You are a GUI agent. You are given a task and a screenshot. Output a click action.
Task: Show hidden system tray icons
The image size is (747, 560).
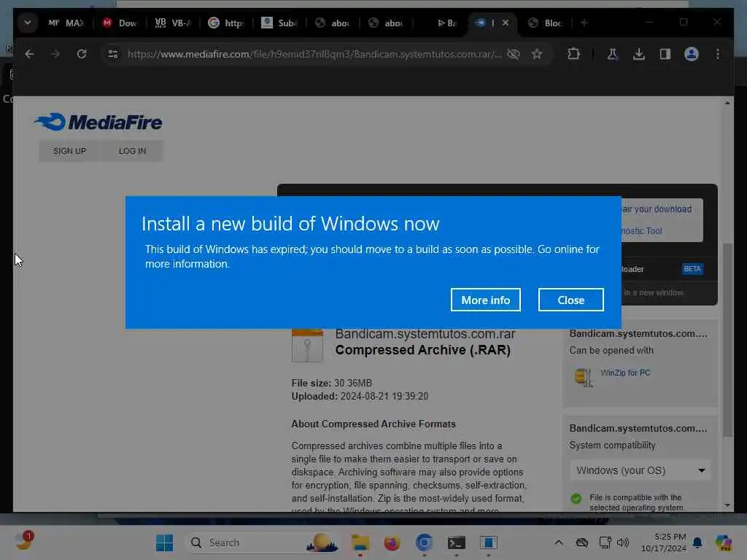pyautogui.click(x=558, y=542)
